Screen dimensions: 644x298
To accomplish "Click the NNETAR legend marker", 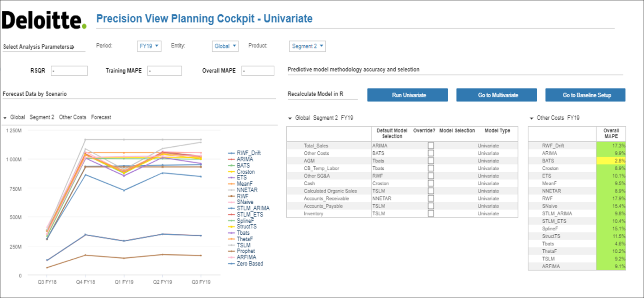I will coord(231,190).
